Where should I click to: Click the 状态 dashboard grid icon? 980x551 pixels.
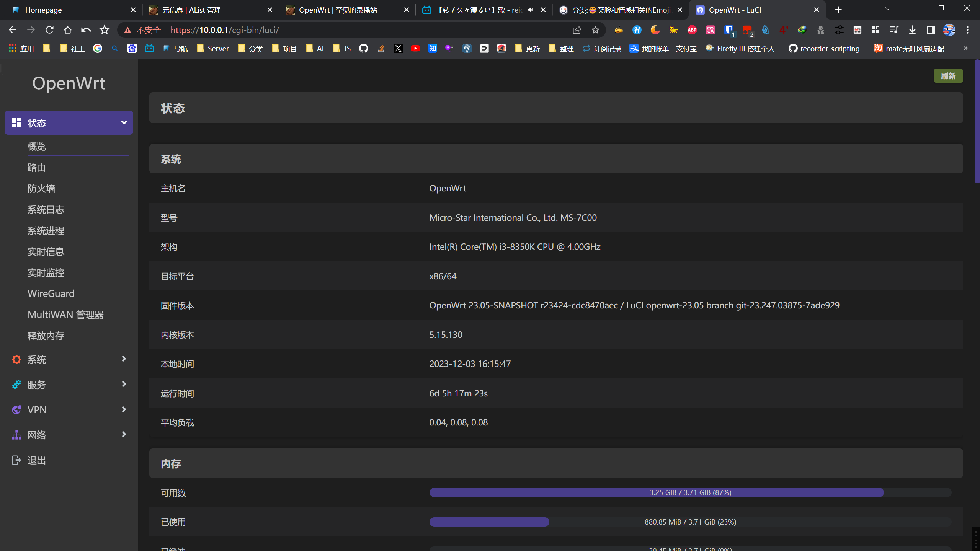[x=16, y=122]
